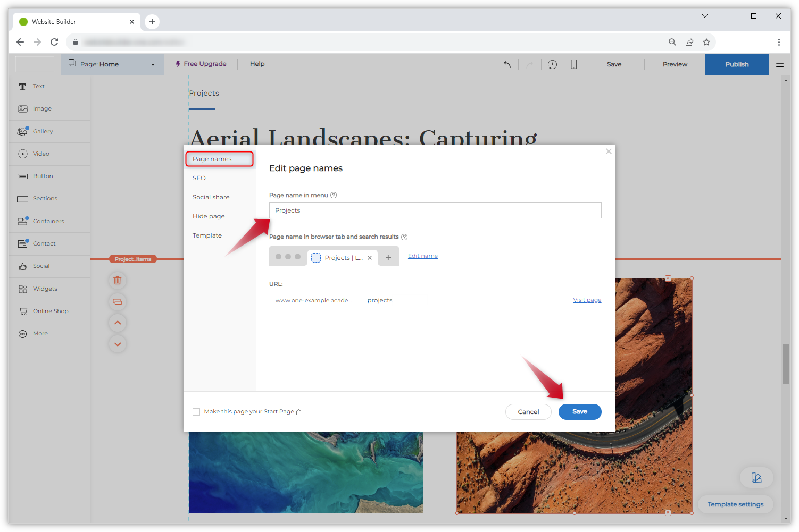The height and width of the screenshot is (532, 799).
Task: Click the help icon beside Page name in menu
Action: (334, 195)
